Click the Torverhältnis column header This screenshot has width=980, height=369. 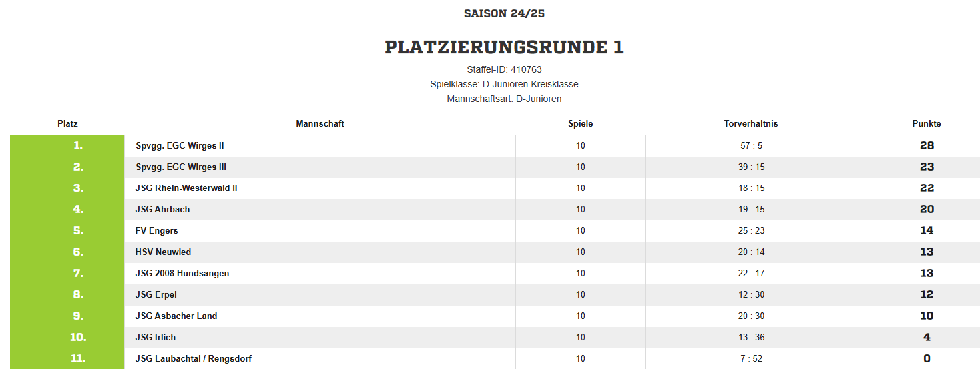tap(751, 124)
